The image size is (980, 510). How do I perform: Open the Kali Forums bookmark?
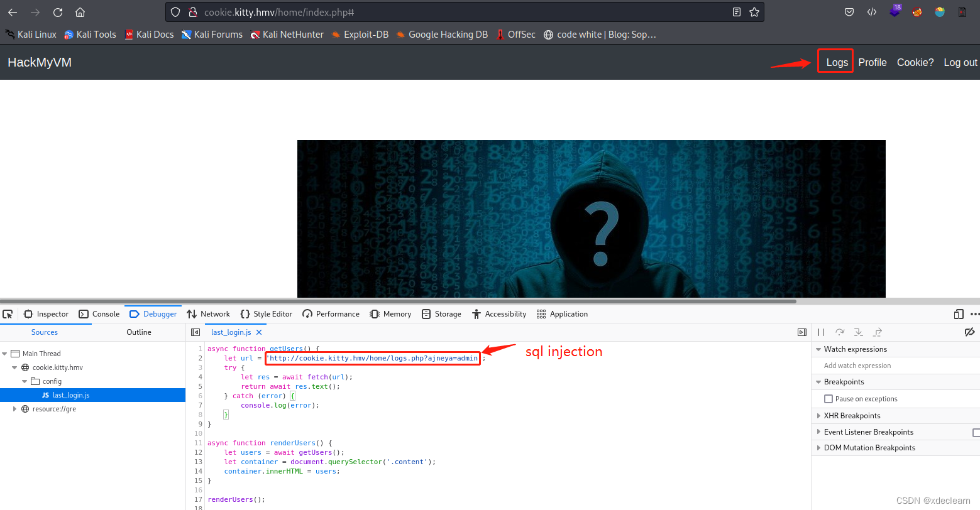212,35
